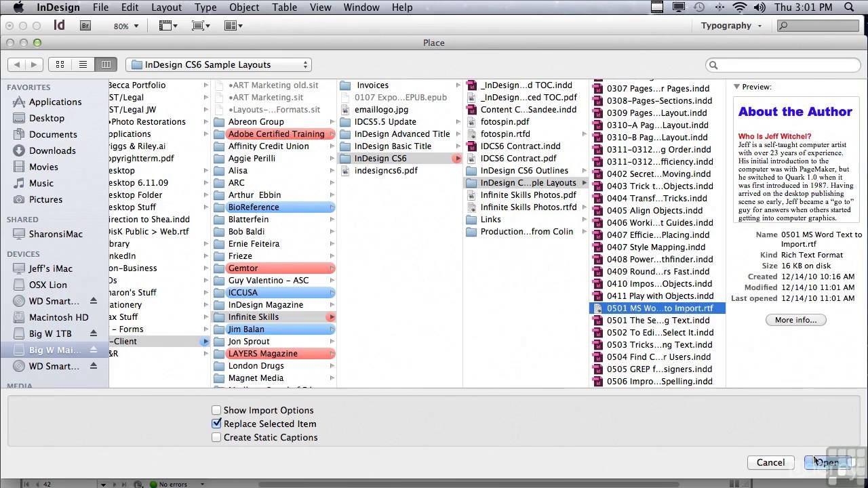Go forward in the file browser
Viewport: 868px width, 488px height.
click(35, 64)
